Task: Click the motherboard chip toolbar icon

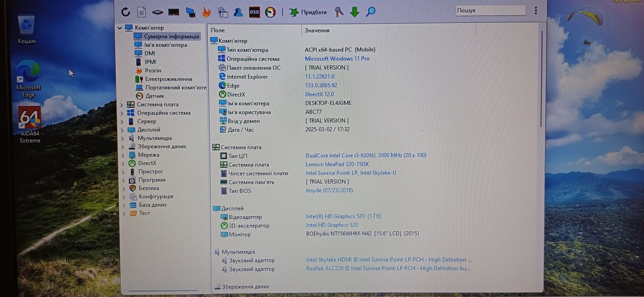Action: (157, 12)
